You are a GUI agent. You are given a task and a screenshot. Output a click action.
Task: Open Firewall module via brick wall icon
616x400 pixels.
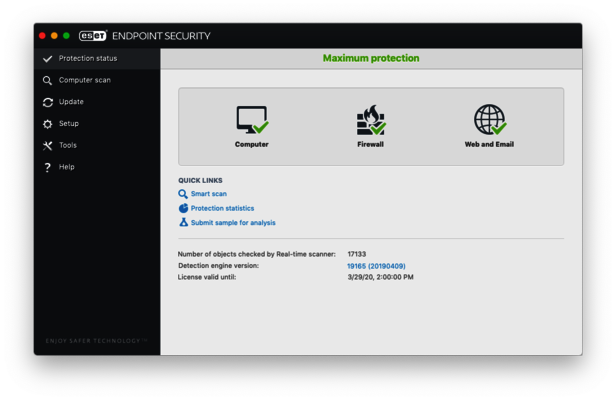(370, 120)
